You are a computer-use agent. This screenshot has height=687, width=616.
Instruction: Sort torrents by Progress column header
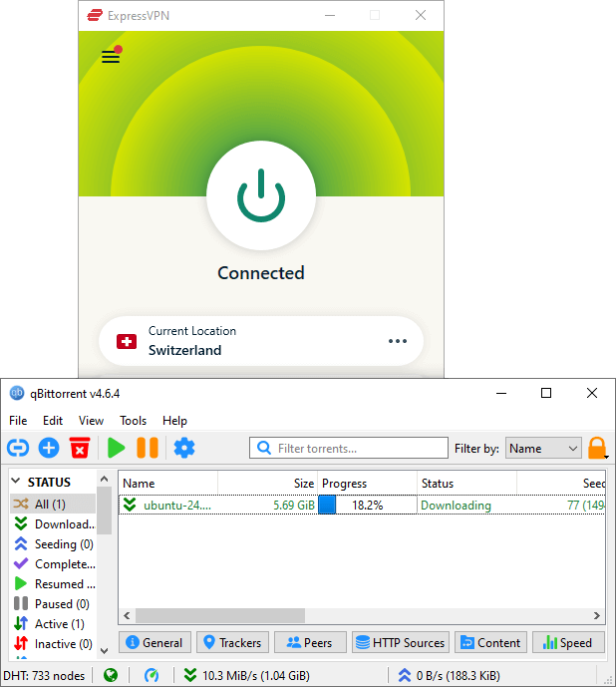tap(367, 484)
